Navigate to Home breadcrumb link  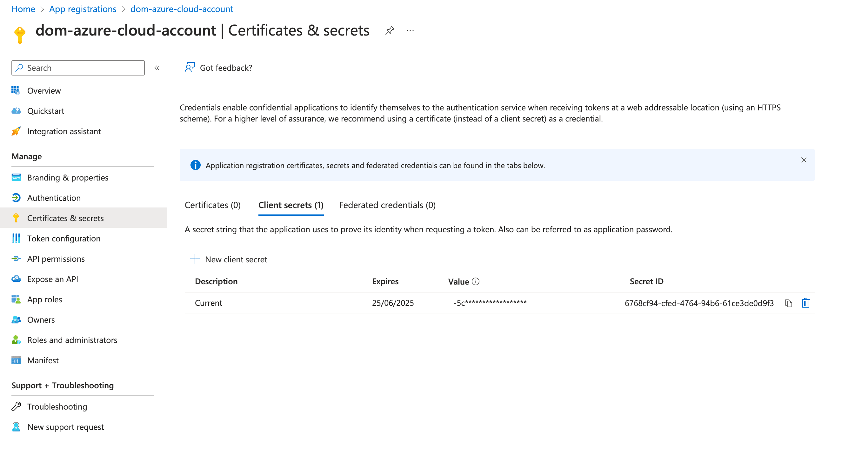click(23, 9)
